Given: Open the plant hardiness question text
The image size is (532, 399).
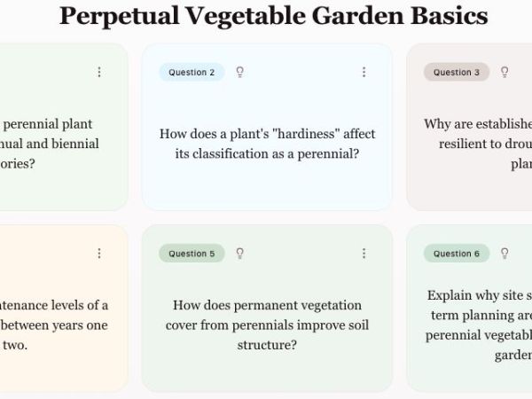Looking at the screenshot, I should pos(267,144).
